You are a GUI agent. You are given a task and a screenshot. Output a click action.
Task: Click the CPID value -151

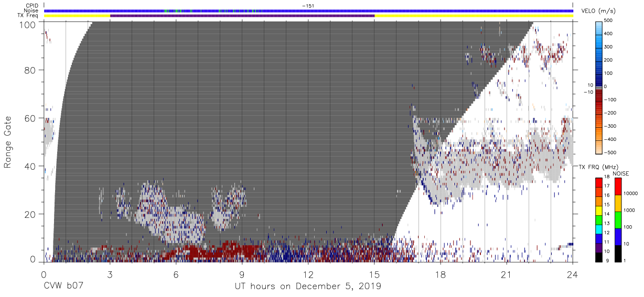tap(308, 6)
